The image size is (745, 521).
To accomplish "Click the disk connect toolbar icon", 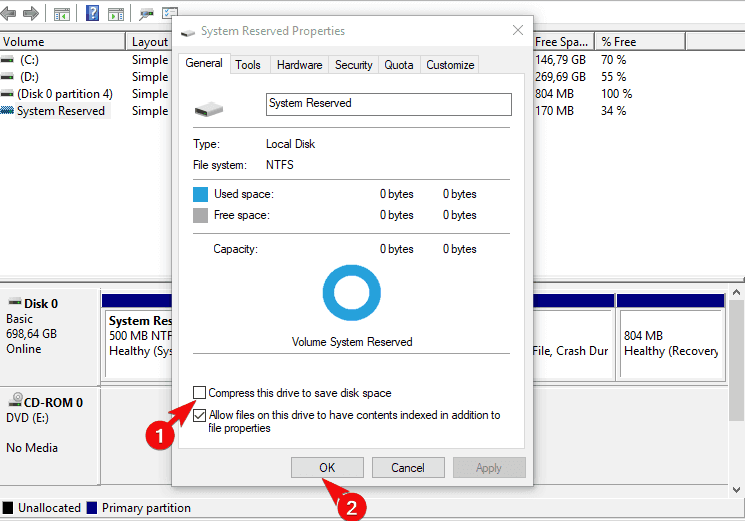I will pos(146,14).
